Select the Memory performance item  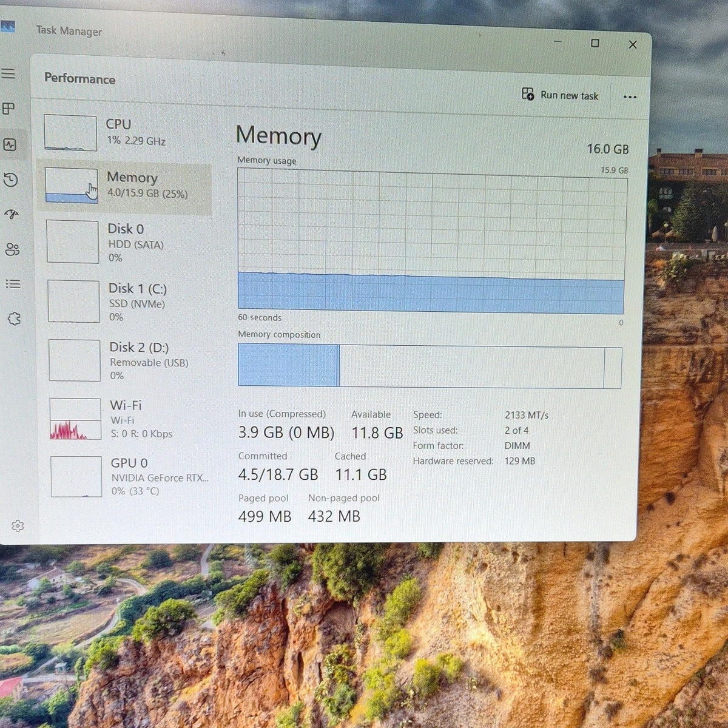(125, 187)
